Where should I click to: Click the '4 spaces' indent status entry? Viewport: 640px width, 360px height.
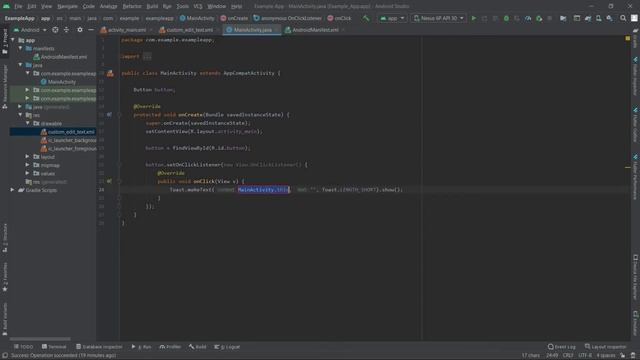[x=606, y=356]
